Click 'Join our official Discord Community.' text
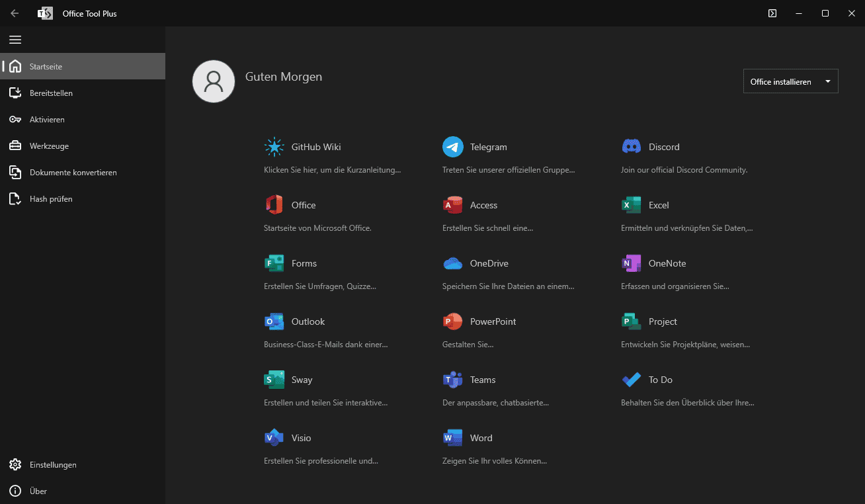This screenshot has height=504, width=865. point(684,170)
